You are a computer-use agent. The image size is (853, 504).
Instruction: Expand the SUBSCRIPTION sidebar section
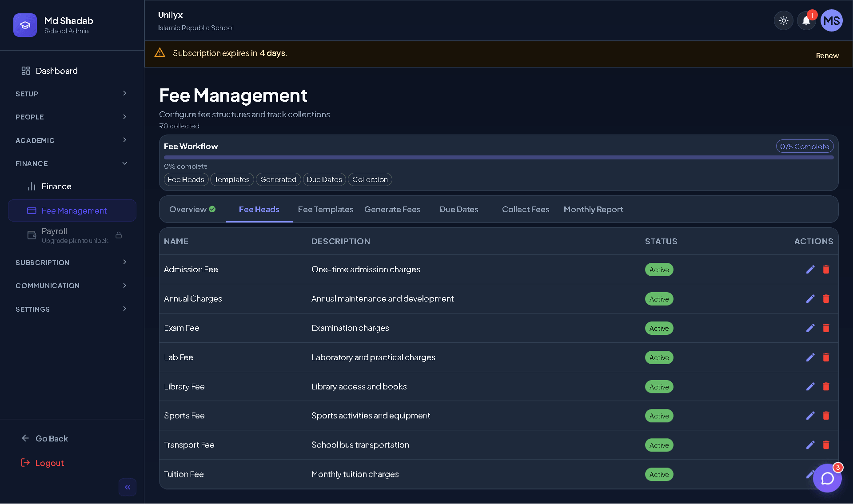pyautogui.click(x=72, y=262)
